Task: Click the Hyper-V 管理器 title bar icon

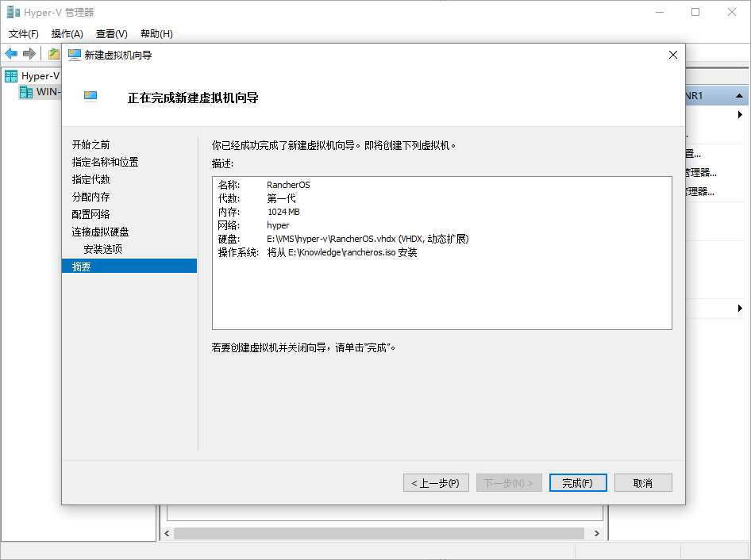Action: point(13,12)
